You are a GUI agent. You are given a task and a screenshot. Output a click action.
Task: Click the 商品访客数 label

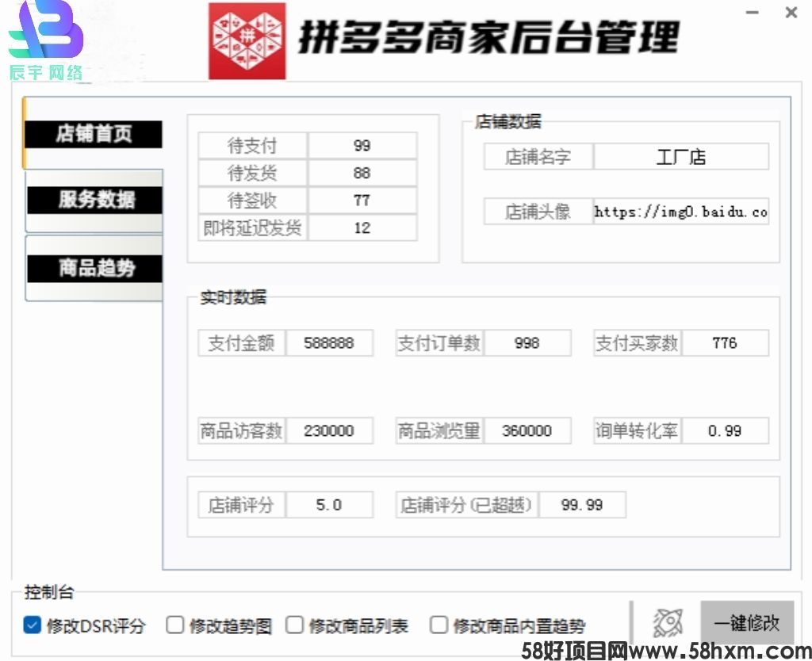(x=241, y=430)
